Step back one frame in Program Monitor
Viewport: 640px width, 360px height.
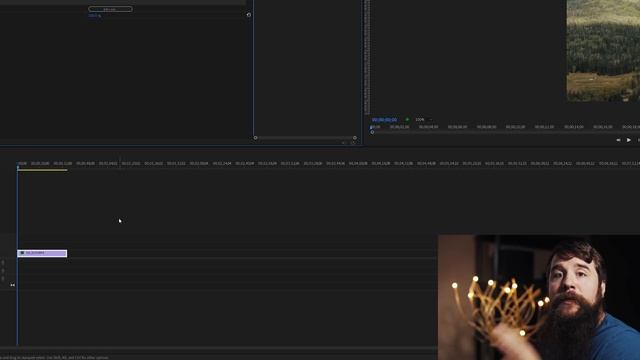tap(618, 140)
